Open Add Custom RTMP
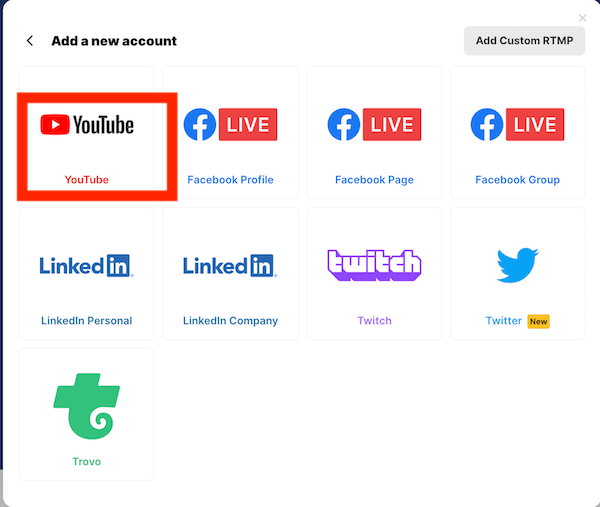Image resolution: width=600 pixels, height=507 pixels. [524, 41]
